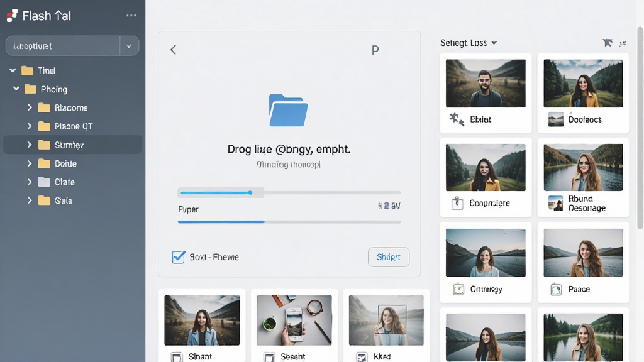Select the Tioul folder icon
Viewport: 644px width, 362px height.
click(x=27, y=70)
